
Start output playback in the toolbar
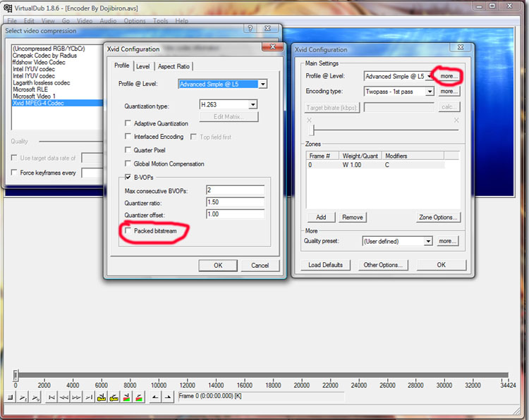35,397
